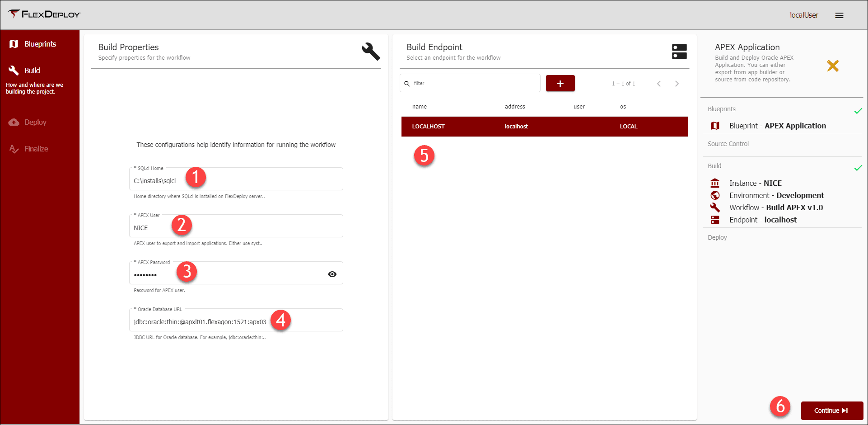Click Workflow - Build APEX v1.0 entry
868x425 pixels.
click(x=776, y=208)
